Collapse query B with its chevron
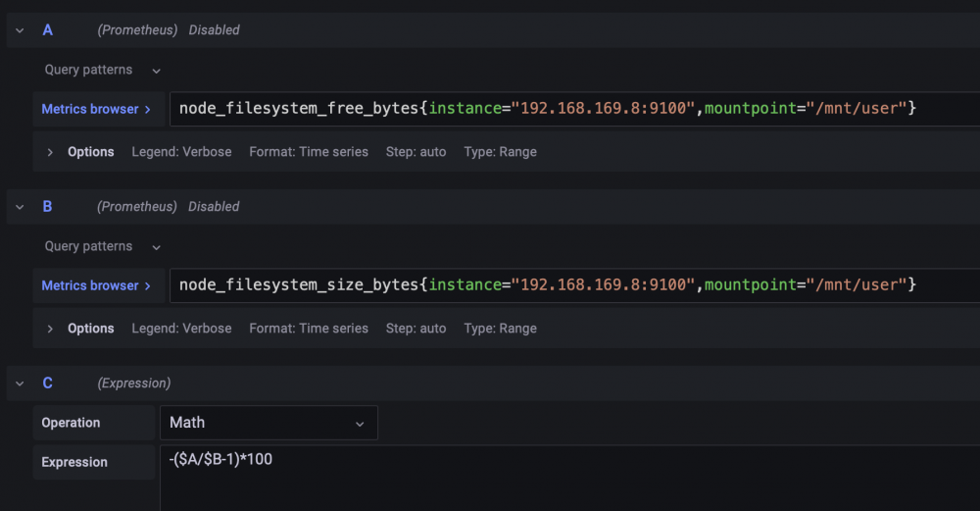The image size is (980, 511). coord(20,206)
